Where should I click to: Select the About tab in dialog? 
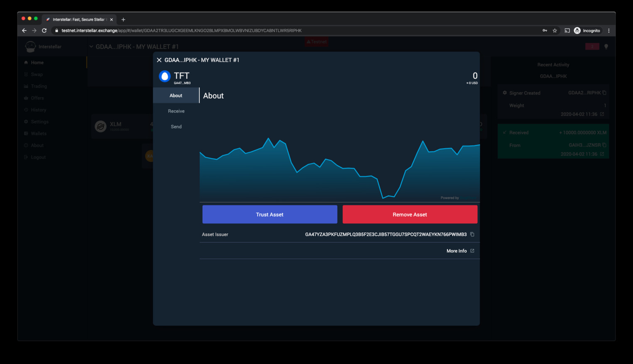(176, 95)
